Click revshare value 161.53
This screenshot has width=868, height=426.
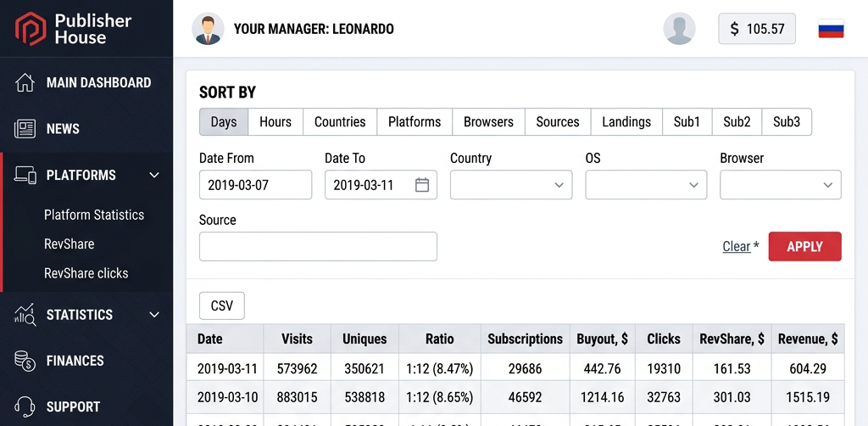point(732,368)
